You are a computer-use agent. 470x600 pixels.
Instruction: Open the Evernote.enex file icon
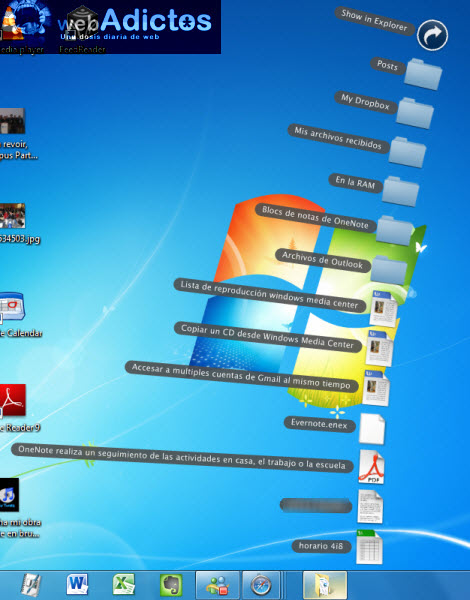click(x=372, y=428)
